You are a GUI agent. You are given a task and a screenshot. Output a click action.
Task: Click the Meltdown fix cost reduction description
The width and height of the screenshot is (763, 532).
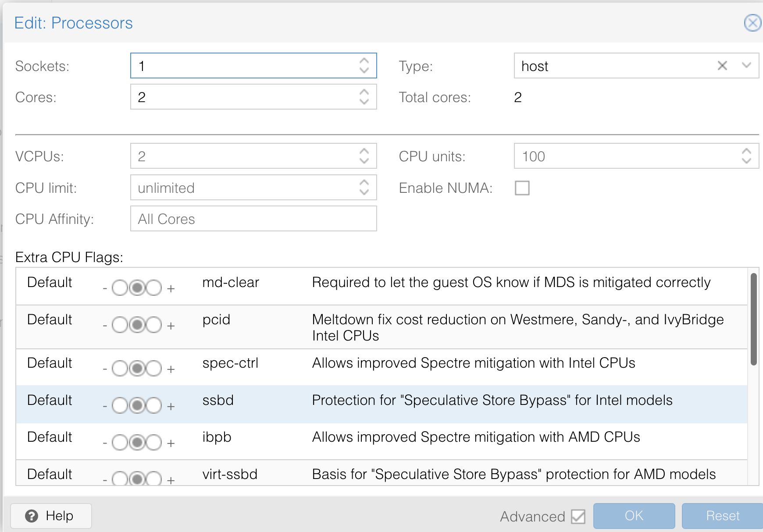tap(518, 327)
